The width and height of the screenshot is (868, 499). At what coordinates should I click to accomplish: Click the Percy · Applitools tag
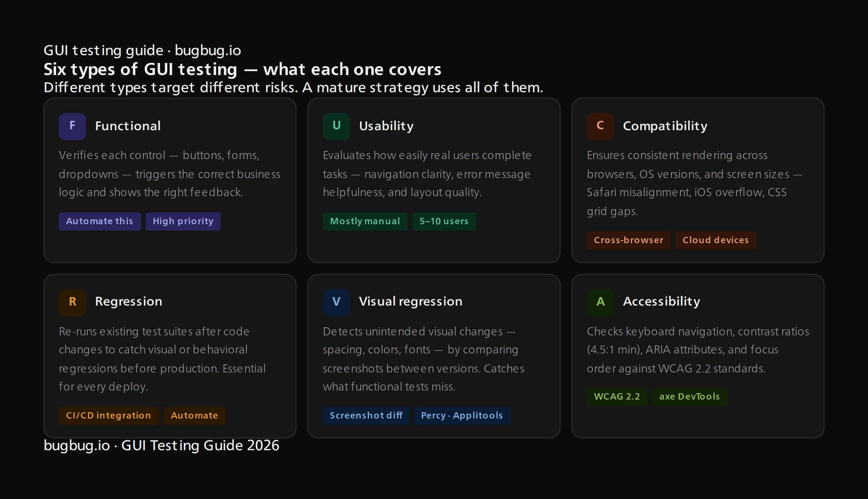[462, 415]
